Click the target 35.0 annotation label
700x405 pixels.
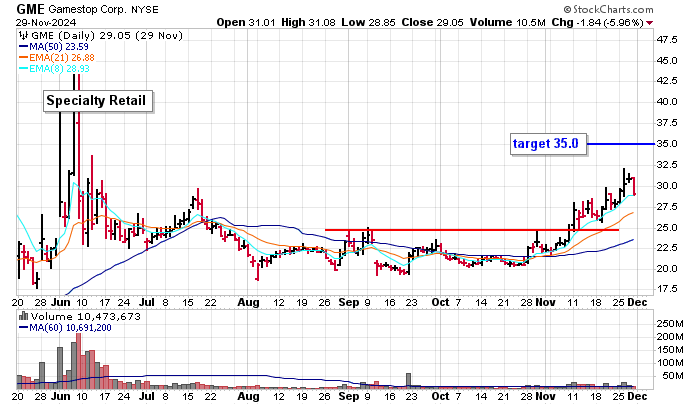pos(548,144)
